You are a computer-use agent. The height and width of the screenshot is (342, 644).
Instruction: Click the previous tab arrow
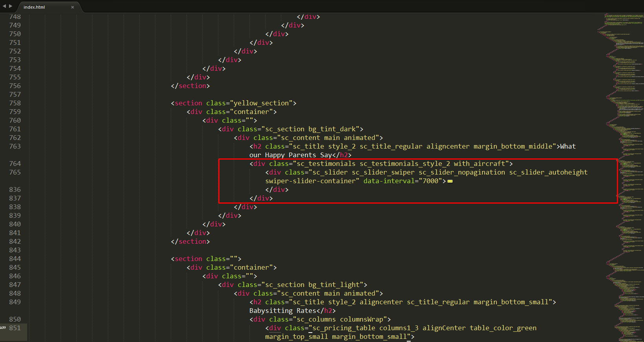pyautogui.click(x=4, y=6)
